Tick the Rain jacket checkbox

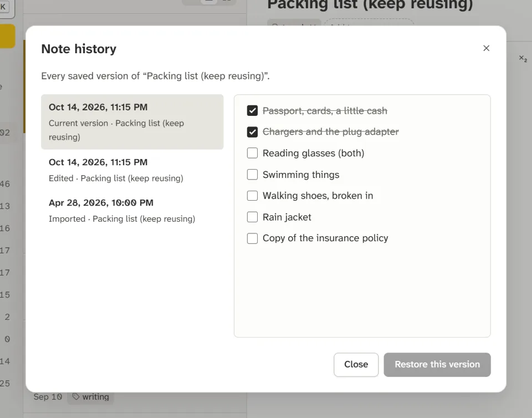pos(252,217)
